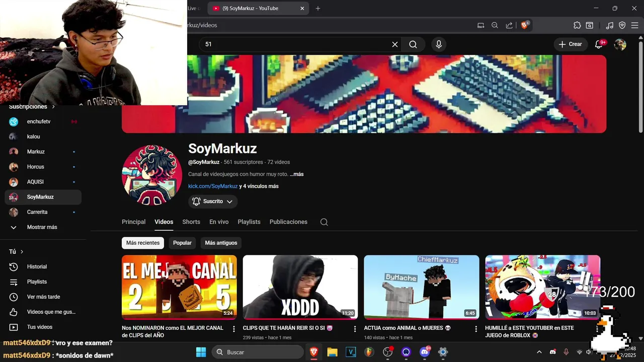644x362 pixels.
Task: Expand the Tú section chevron
Action: click(22, 251)
